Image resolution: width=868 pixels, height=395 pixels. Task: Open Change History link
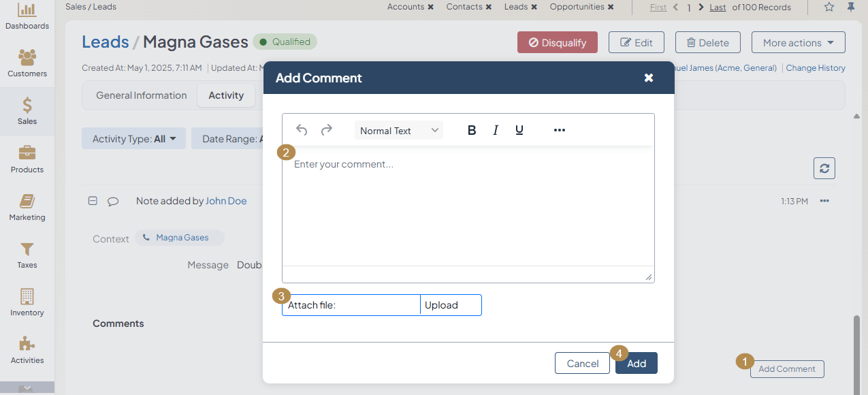point(816,68)
